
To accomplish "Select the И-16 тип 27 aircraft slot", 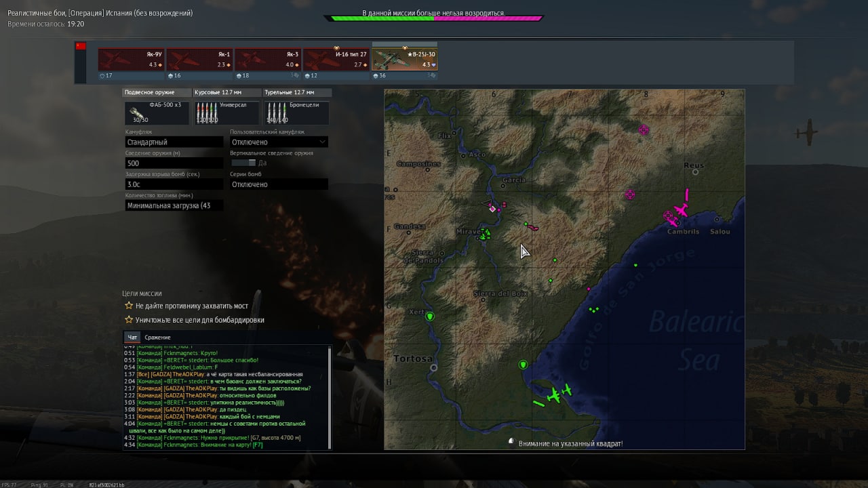I will 336,59.
